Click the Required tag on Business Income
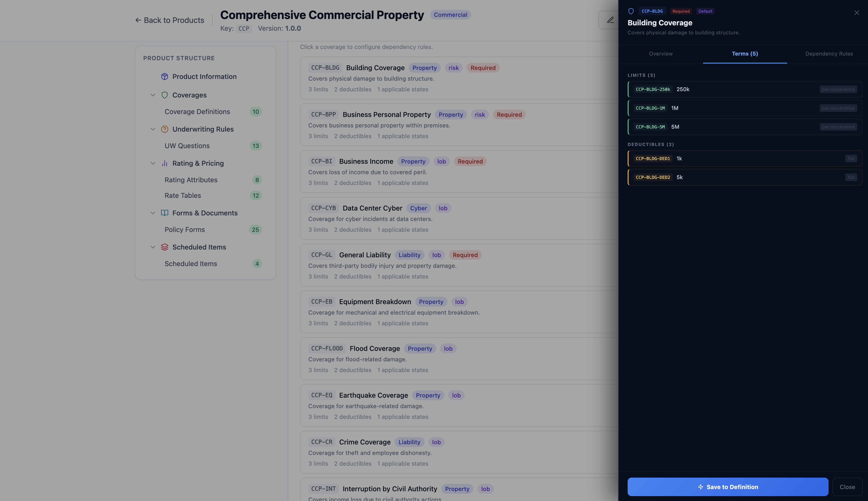The width and height of the screenshot is (868, 501). (470, 161)
